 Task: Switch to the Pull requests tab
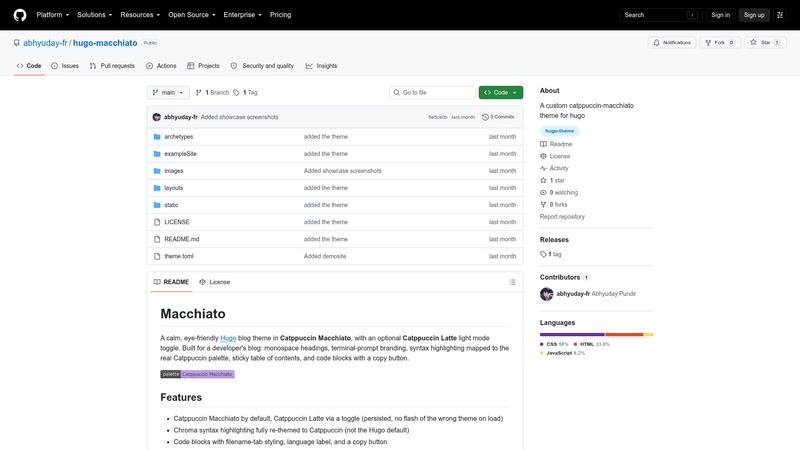coord(112,66)
